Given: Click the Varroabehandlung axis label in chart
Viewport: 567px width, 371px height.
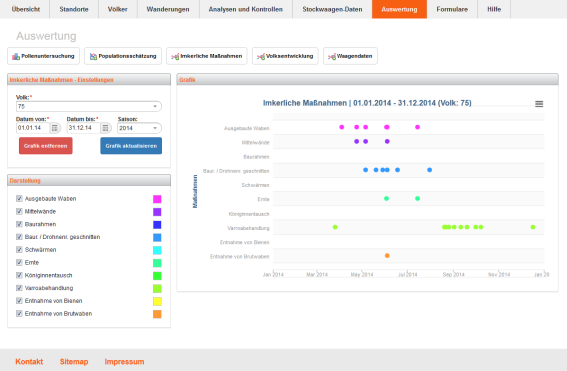Looking at the screenshot, I should click(x=248, y=228).
